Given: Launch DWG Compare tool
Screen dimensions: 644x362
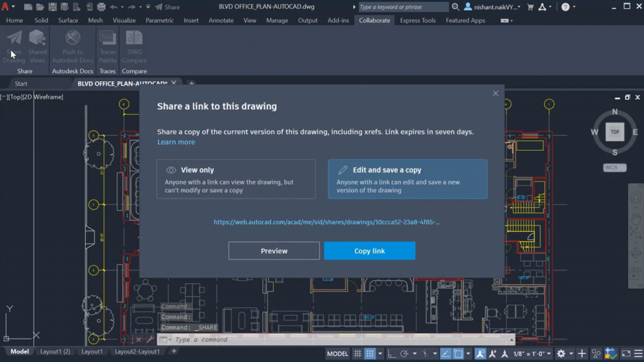Looking at the screenshot, I should point(135,47).
